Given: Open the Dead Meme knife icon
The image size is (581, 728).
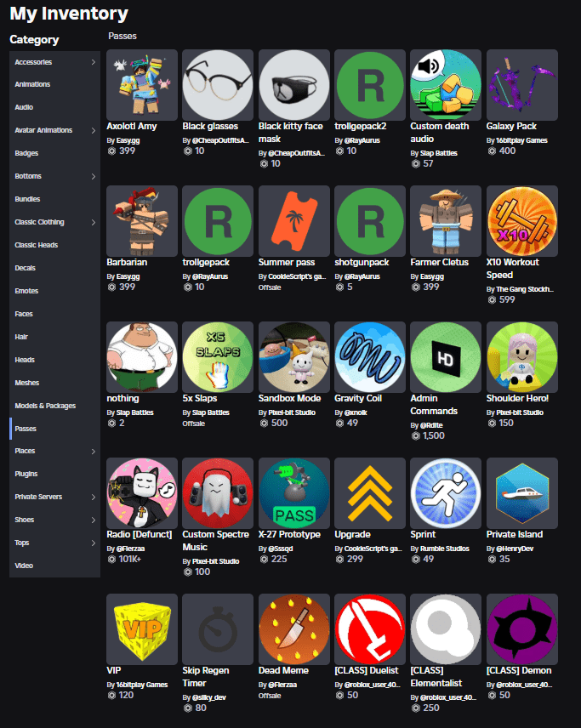Looking at the screenshot, I should [293, 629].
